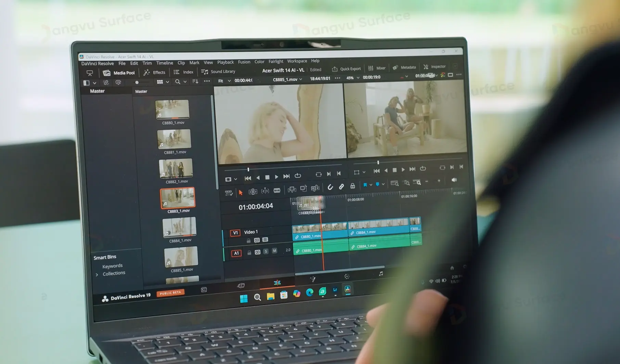Select the arrow Selection Mode tool
The height and width of the screenshot is (364, 620).
point(241,193)
